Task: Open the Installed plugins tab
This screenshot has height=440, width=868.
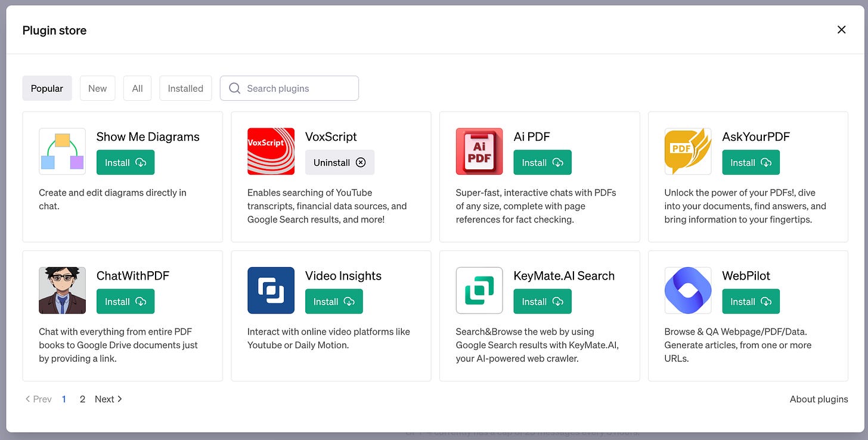Action: 185,88
